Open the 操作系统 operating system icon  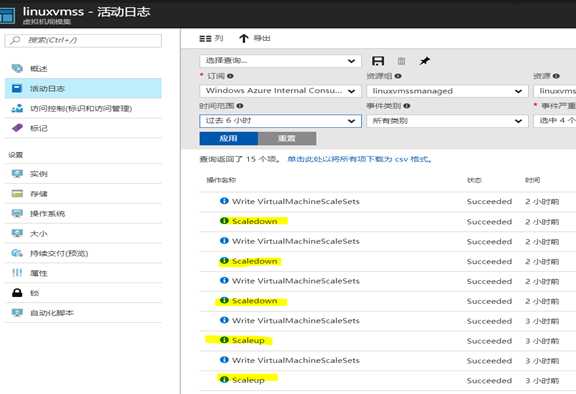click(17, 213)
